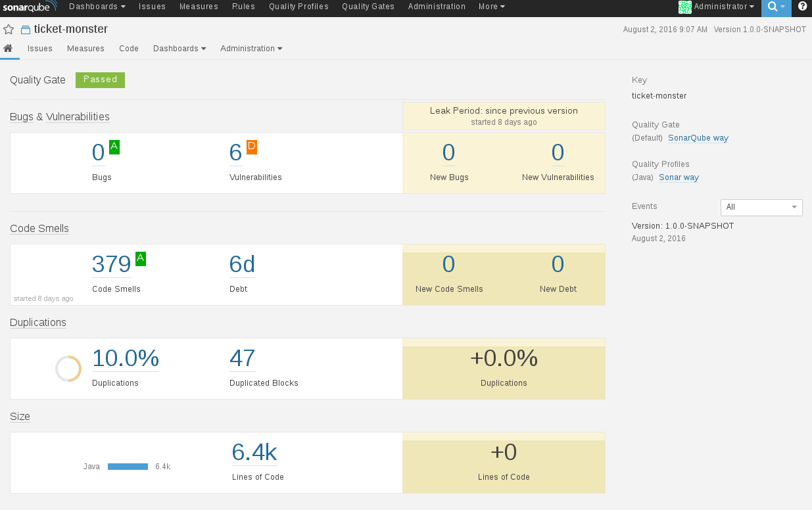Click the SonarQube logo
812x510 pixels.
tap(30, 7)
